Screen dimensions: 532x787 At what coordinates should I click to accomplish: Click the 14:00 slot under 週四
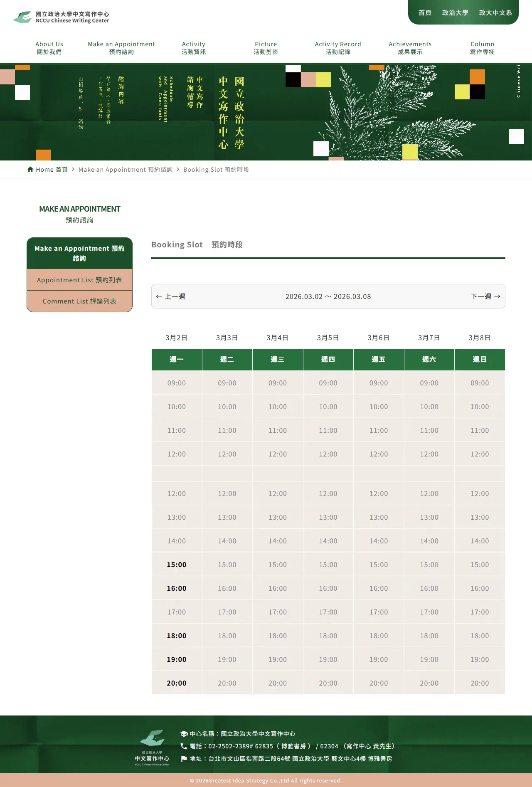328,541
